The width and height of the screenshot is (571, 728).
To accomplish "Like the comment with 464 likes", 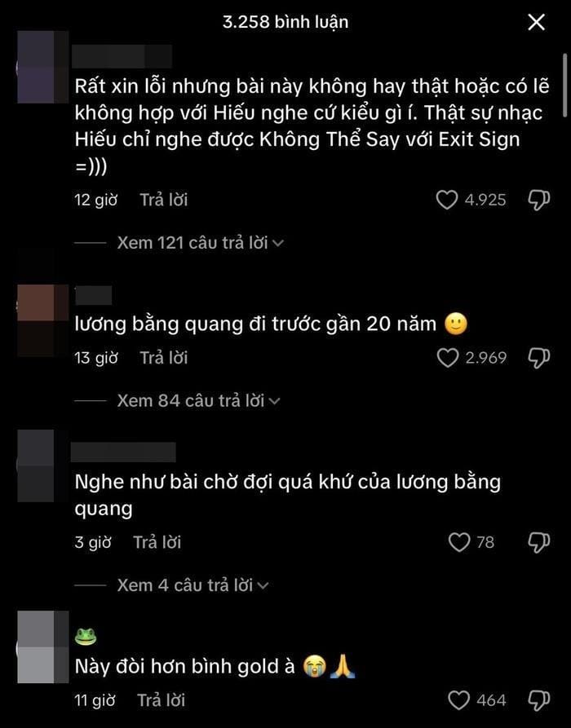I will tap(459, 700).
